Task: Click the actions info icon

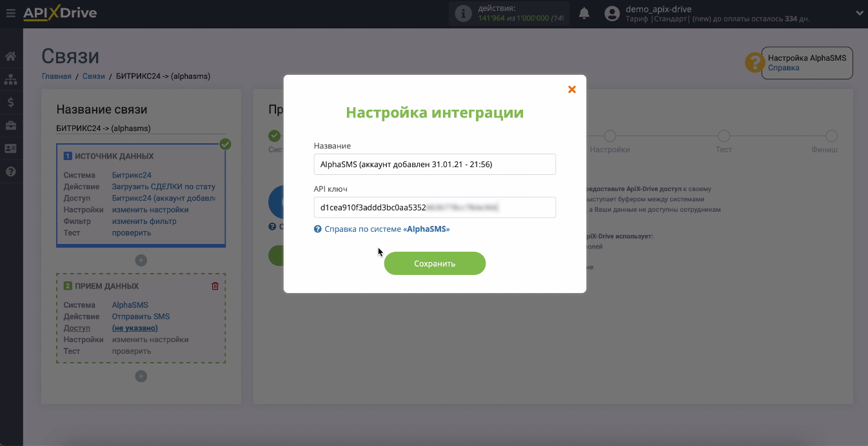Action: pos(463,14)
